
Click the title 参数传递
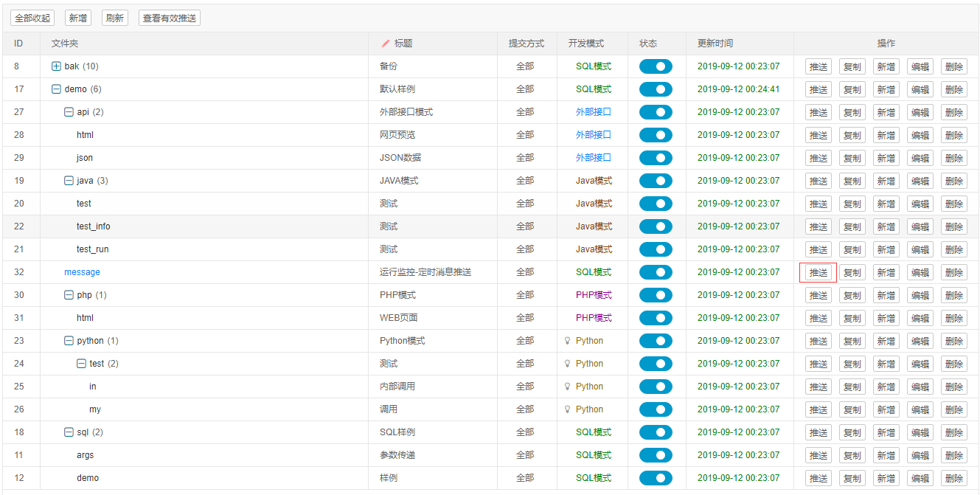pyautogui.click(x=397, y=455)
